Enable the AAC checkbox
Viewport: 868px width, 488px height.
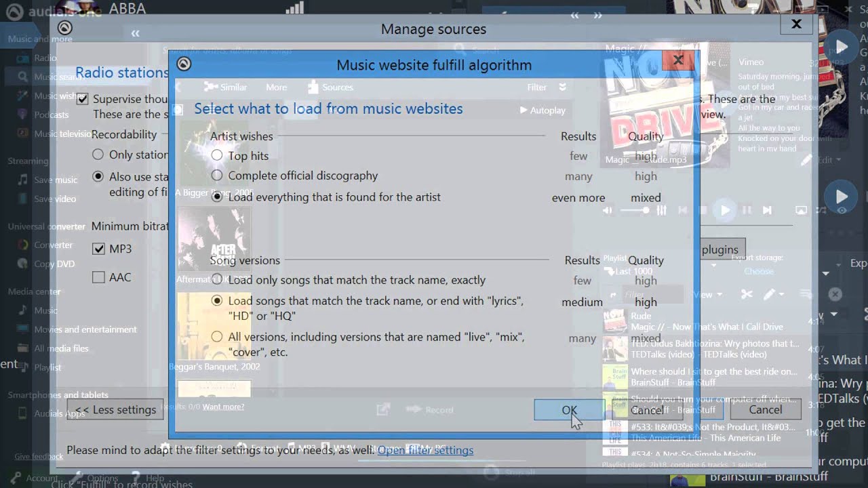pyautogui.click(x=99, y=277)
